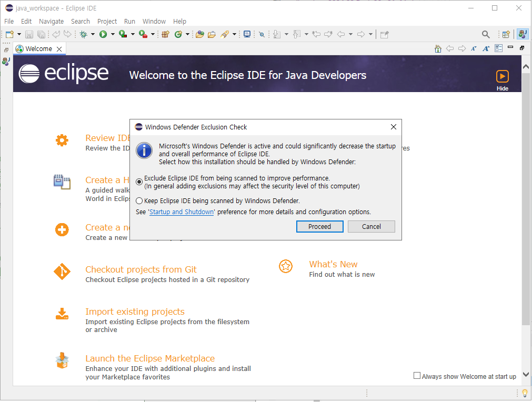Click the Debug bug icon

(84, 34)
